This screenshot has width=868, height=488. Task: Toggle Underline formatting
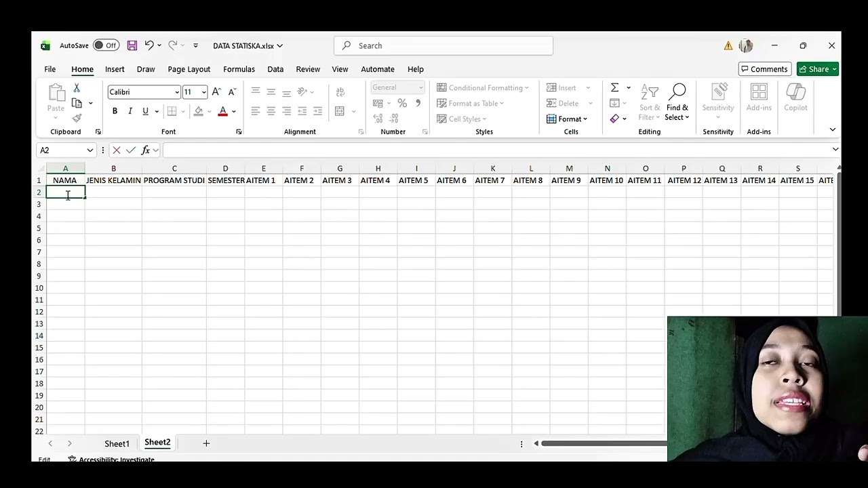coord(145,111)
